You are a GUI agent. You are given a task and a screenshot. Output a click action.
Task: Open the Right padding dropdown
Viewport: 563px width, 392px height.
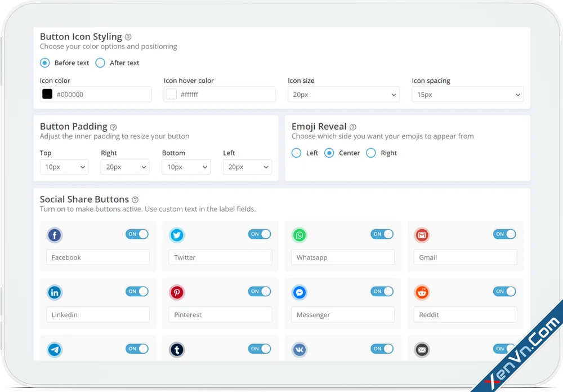point(126,167)
